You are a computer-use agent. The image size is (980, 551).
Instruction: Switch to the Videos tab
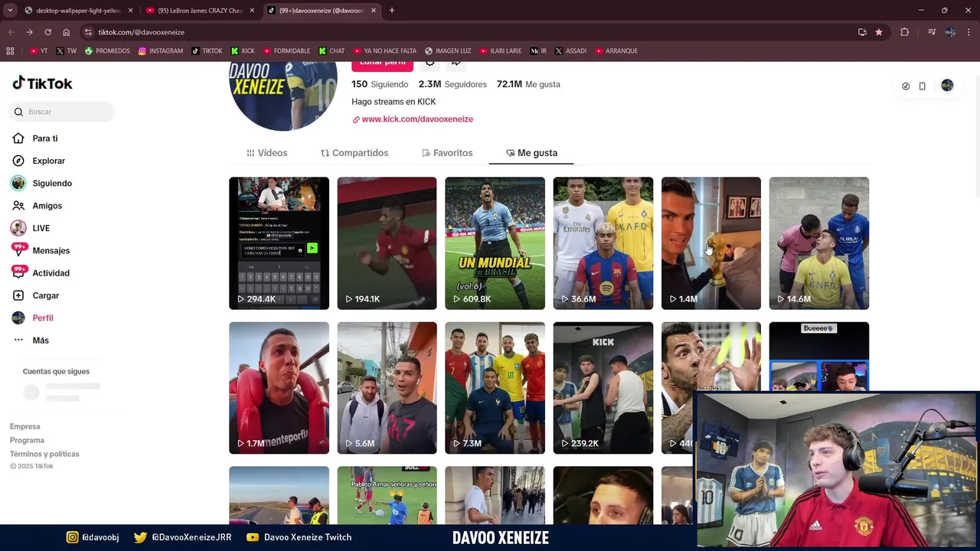click(266, 153)
